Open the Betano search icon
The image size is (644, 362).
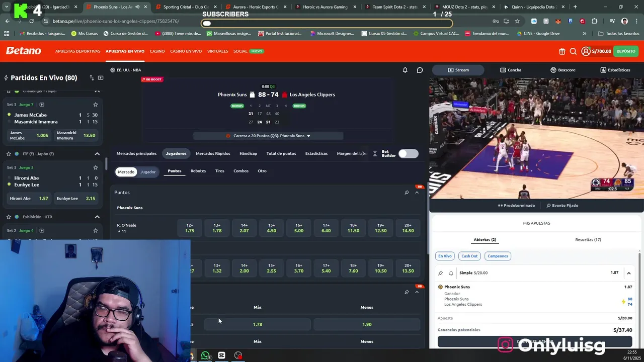point(573,51)
